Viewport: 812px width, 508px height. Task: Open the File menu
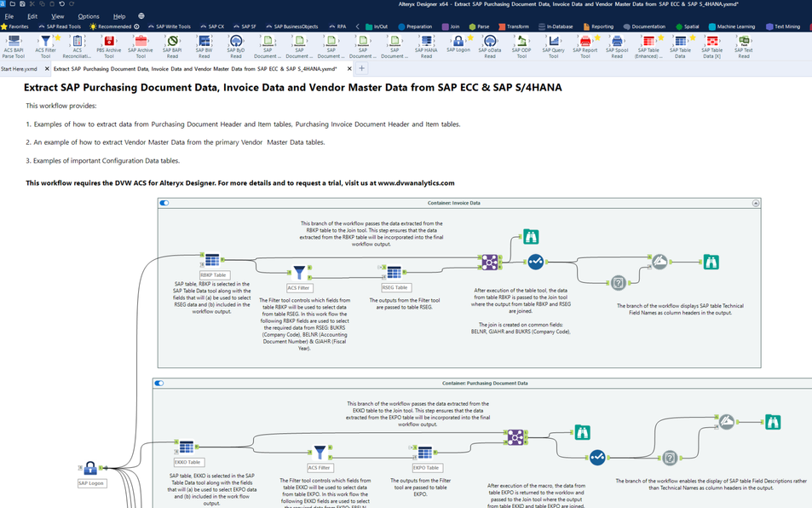pyautogui.click(x=9, y=16)
